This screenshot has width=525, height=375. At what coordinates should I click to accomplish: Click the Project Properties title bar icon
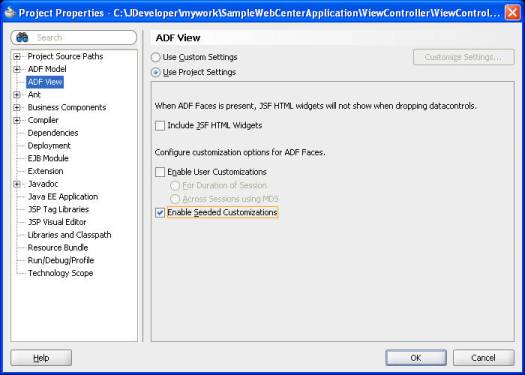pyautogui.click(x=10, y=12)
